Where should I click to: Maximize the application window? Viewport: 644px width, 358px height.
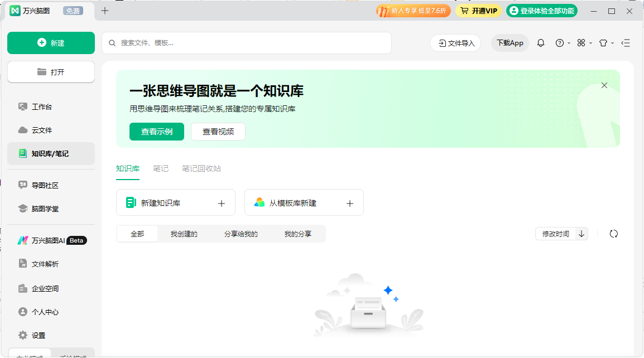[612, 11]
